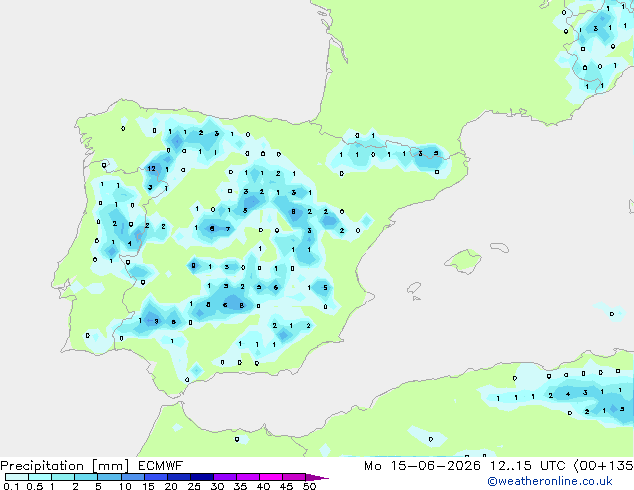Click the 20–25 mm dark blue legend swatch
The image size is (634, 490).
(178, 477)
